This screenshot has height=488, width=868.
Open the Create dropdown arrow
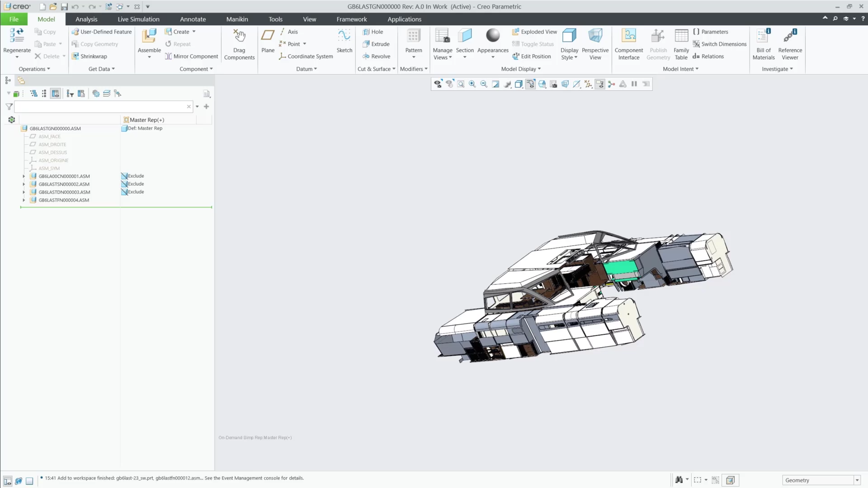coord(194,32)
